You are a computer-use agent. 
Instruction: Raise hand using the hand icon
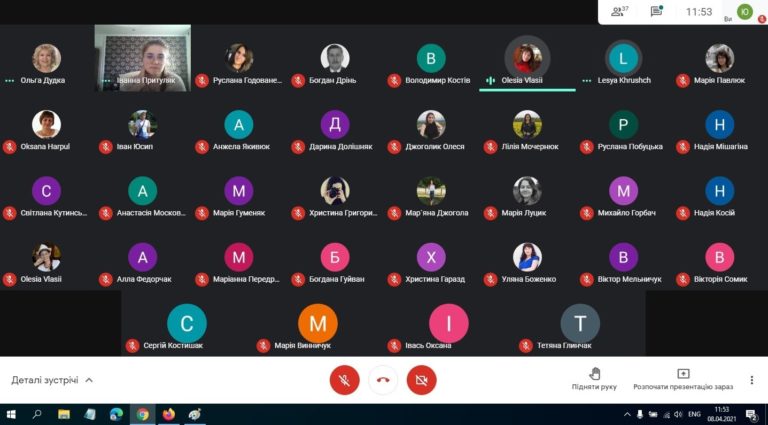point(595,374)
